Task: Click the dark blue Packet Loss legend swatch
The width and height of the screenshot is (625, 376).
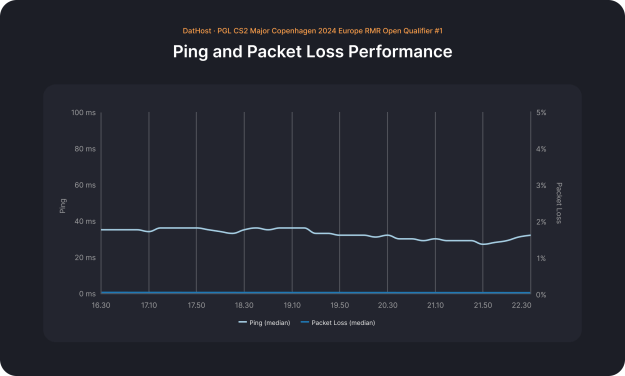Action: coord(305,322)
